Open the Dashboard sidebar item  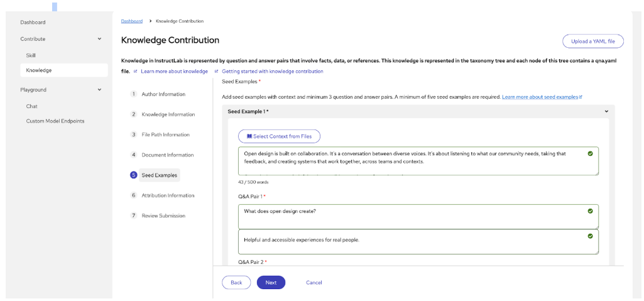33,22
